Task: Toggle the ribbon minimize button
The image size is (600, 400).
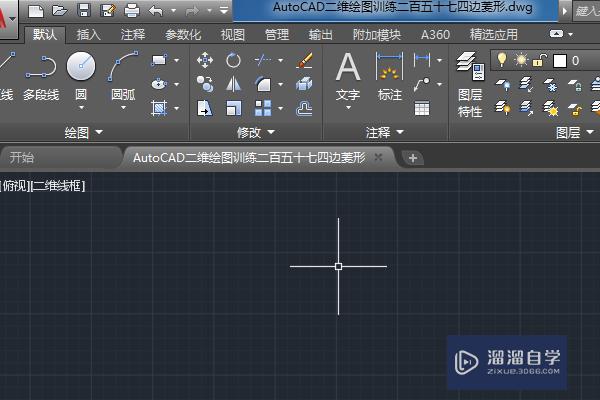Action: point(556,34)
